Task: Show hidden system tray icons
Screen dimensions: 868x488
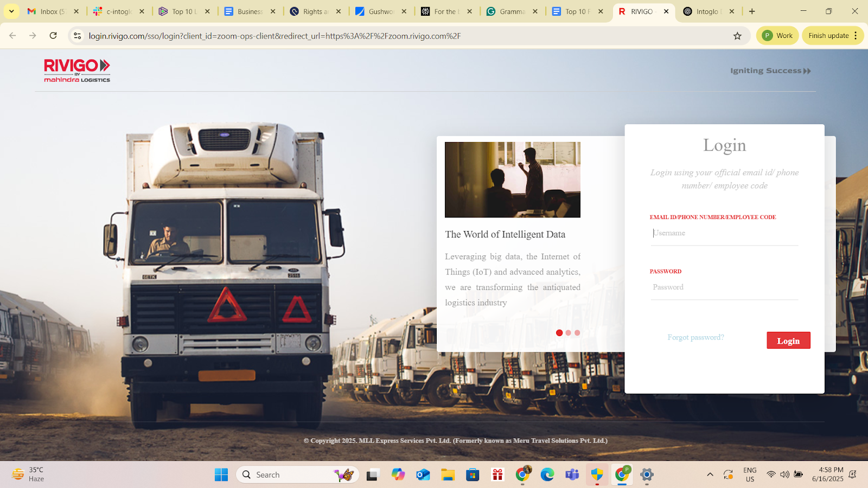Action: [x=710, y=474]
